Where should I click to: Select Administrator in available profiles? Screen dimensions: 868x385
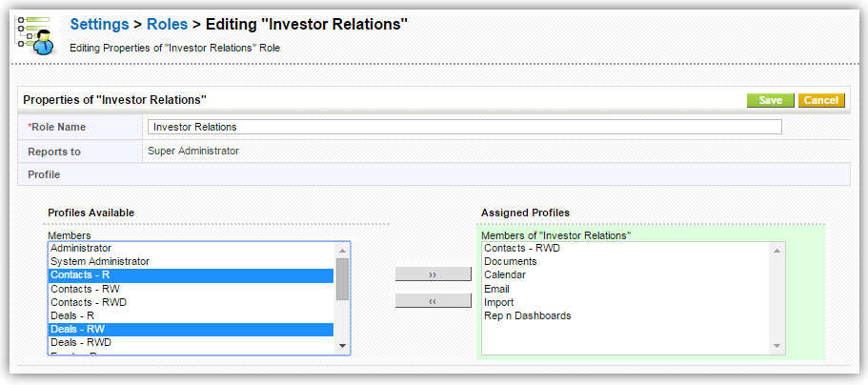pos(81,248)
